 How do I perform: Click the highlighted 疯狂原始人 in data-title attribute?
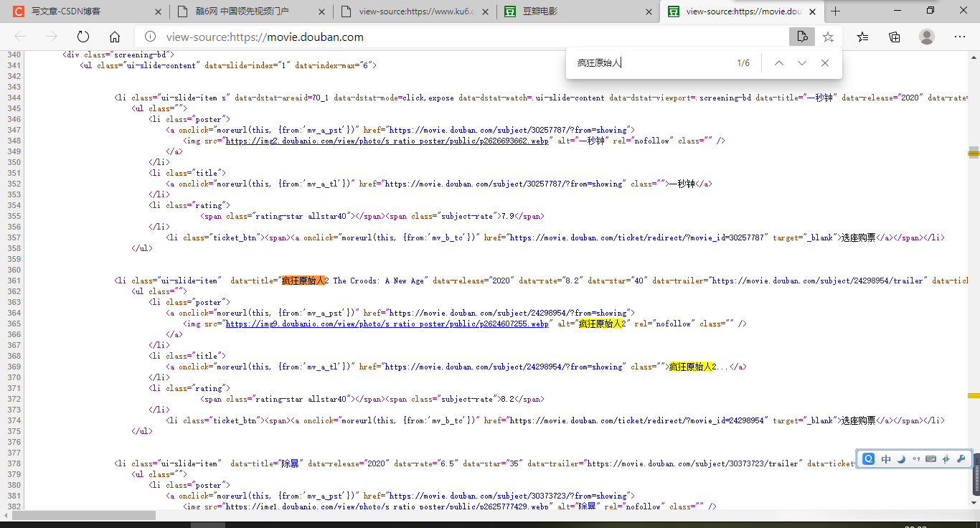tap(303, 280)
